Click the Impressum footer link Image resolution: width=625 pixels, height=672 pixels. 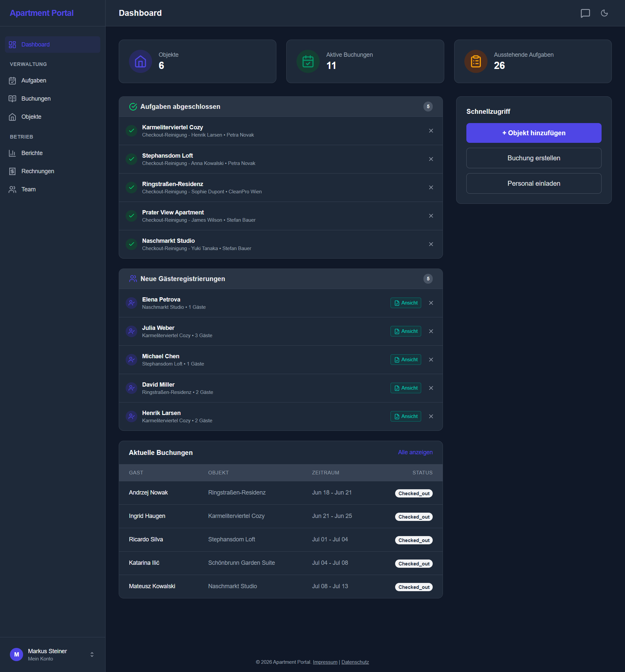(325, 662)
